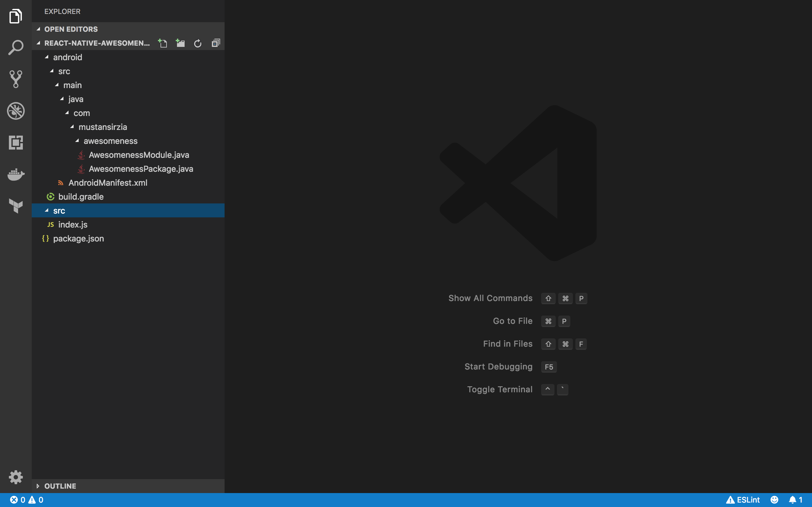Open notifications bell in status bar
This screenshot has height=507, width=812.
point(795,500)
